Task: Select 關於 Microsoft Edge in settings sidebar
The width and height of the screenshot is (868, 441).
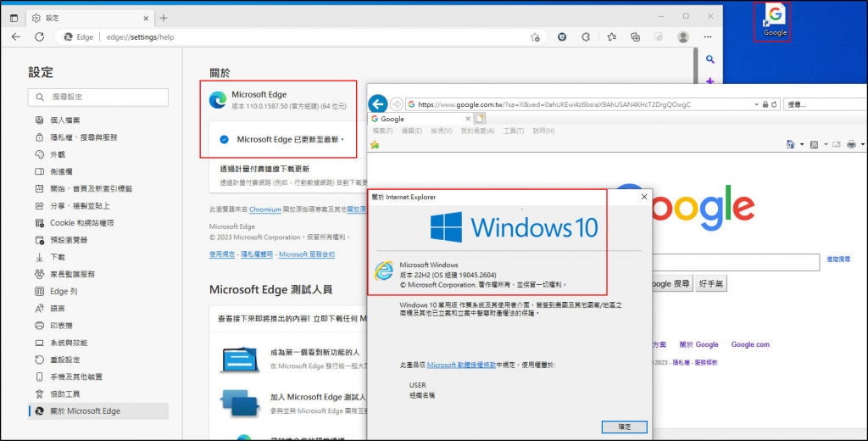Action: 98,411
